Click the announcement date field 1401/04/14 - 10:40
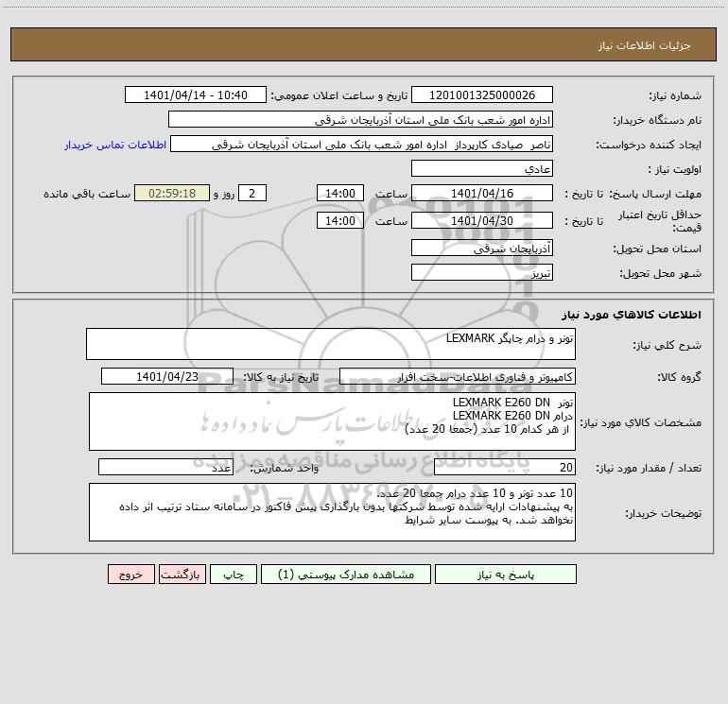The height and width of the screenshot is (704, 728). coord(196,95)
